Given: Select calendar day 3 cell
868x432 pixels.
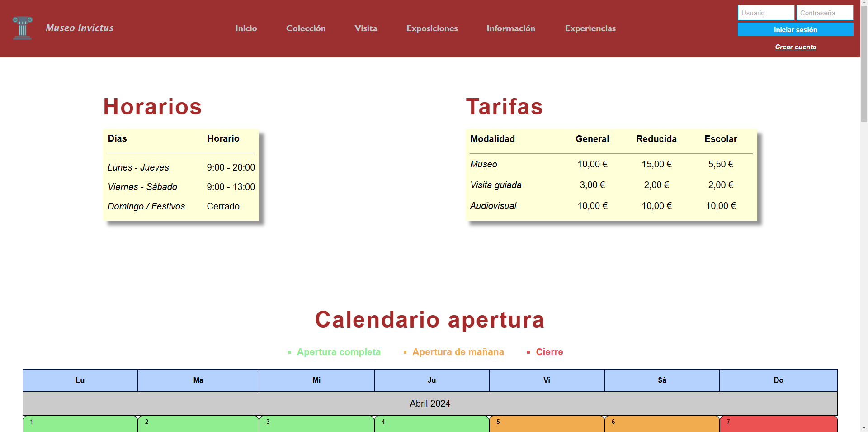Looking at the screenshot, I should pyautogui.click(x=316, y=424).
